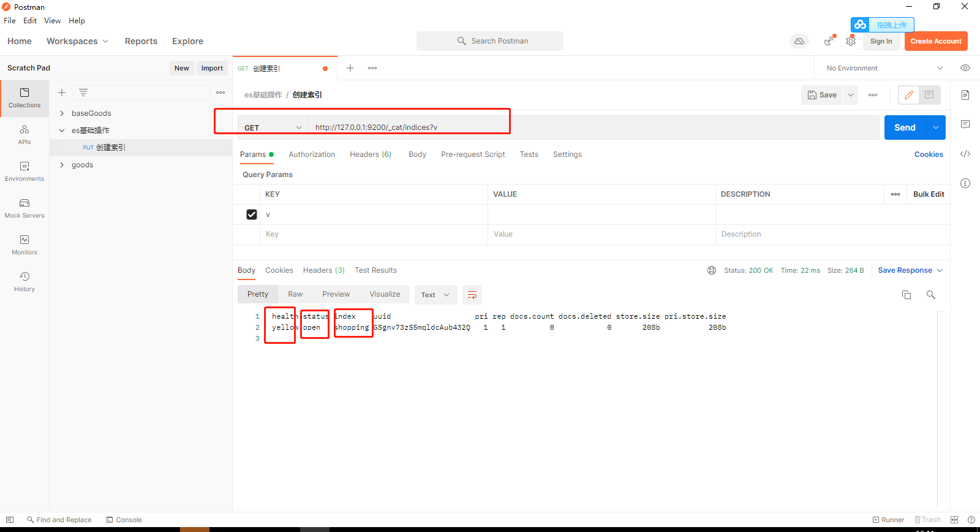Open the Save button dropdown arrow
Screen dimensions: 980x532
click(x=851, y=95)
